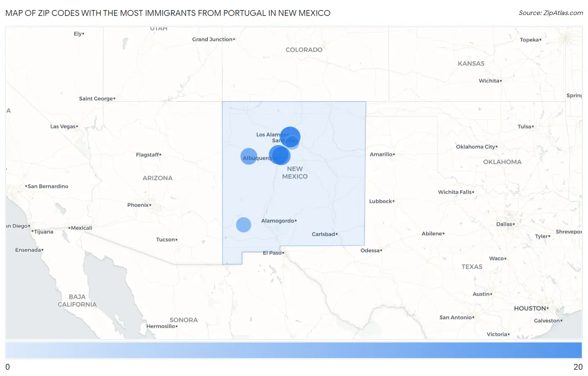
Task: Click the Lubbock city label
Action: coord(381,201)
